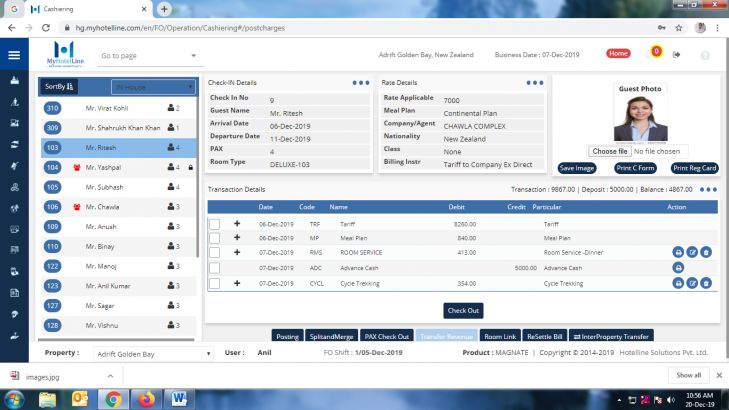Expand the Room Service row plus sign
Viewport: 729px width, 410px height.
(237, 253)
